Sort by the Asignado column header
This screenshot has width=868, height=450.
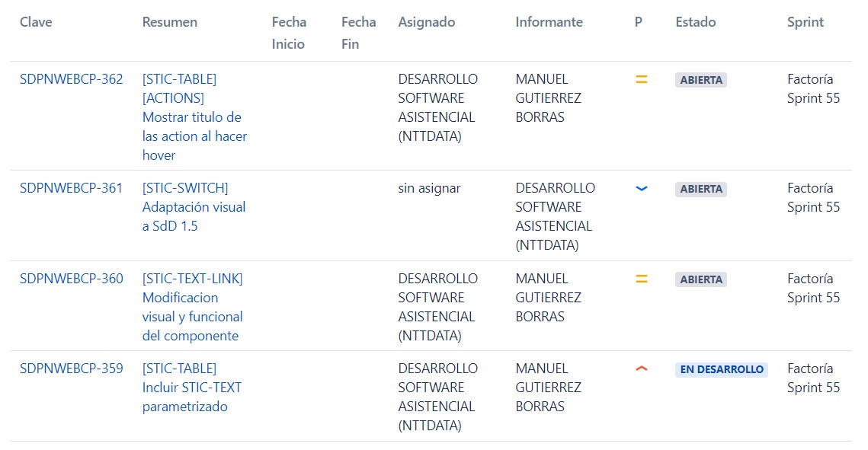[426, 22]
